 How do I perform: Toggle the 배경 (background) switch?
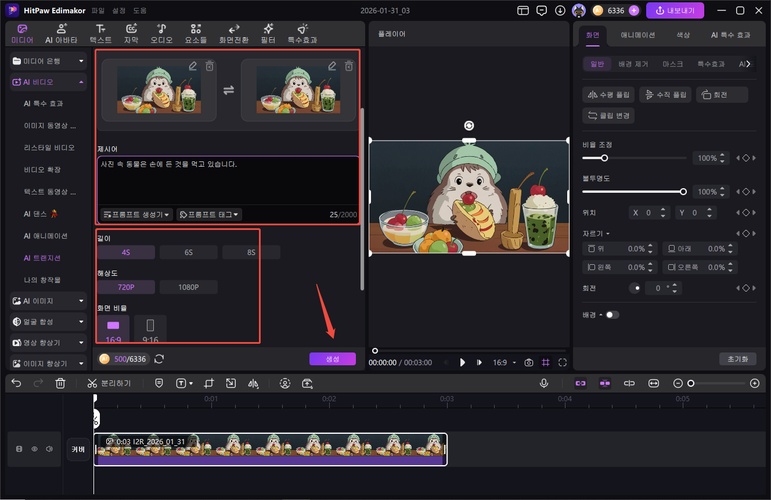point(612,315)
